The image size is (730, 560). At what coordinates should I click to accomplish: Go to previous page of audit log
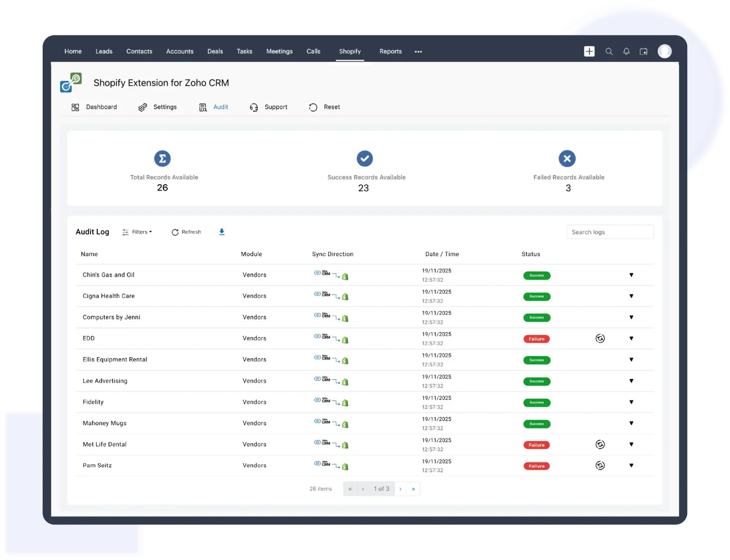coord(363,489)
